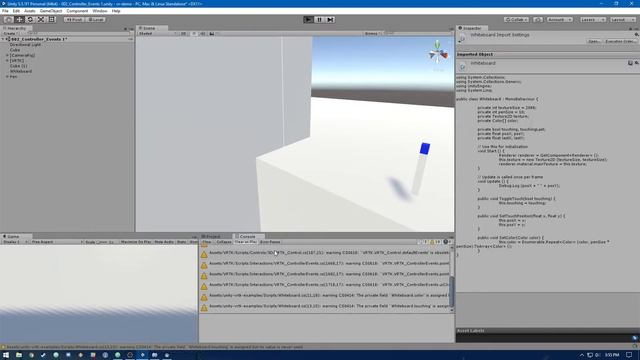Click the Console Clear button

(207, 242)
